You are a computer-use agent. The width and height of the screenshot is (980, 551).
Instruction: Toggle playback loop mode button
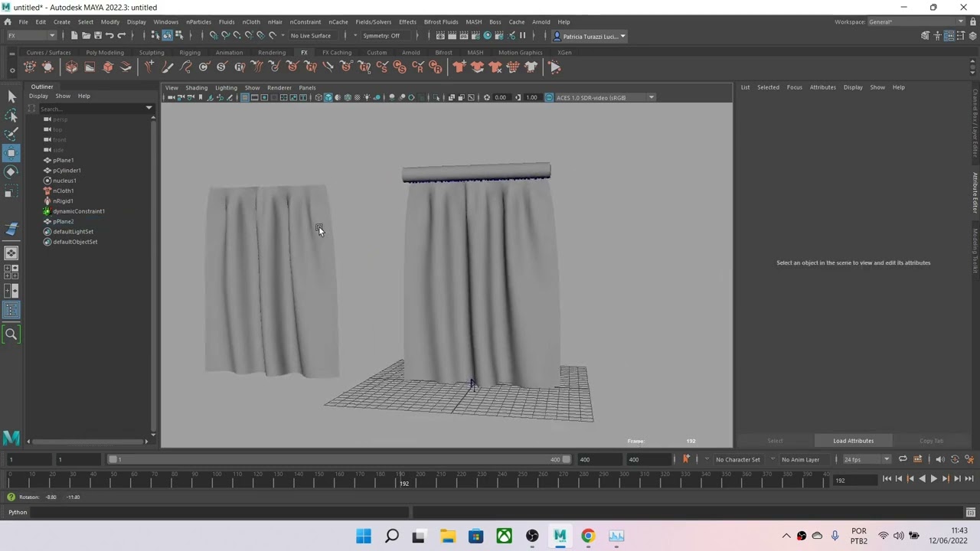[x=903, y=459]
